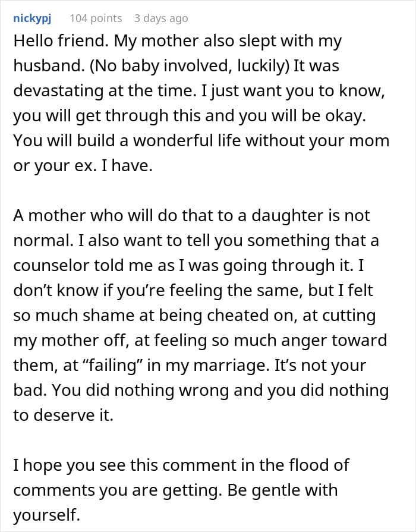Click the words 'or your ex. I have.'
The width and height of the screenshot is (416, 532).
pyautogui.click(x=83, y=166)
